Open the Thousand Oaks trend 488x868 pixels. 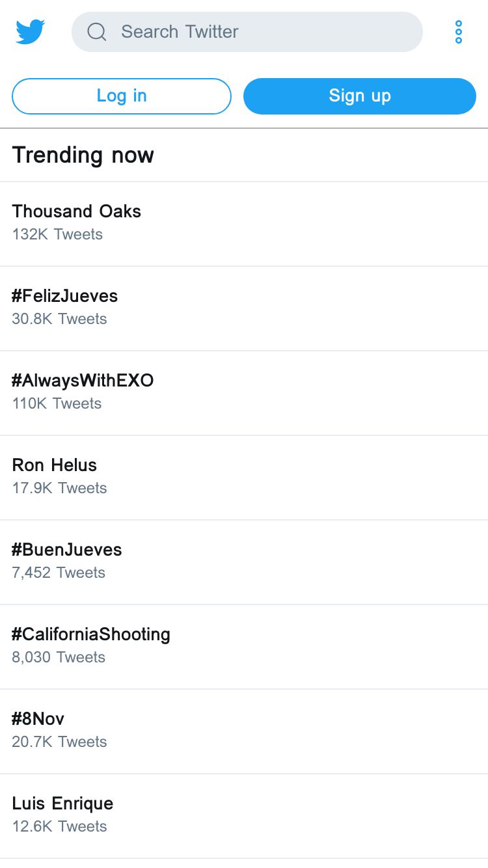244,224
